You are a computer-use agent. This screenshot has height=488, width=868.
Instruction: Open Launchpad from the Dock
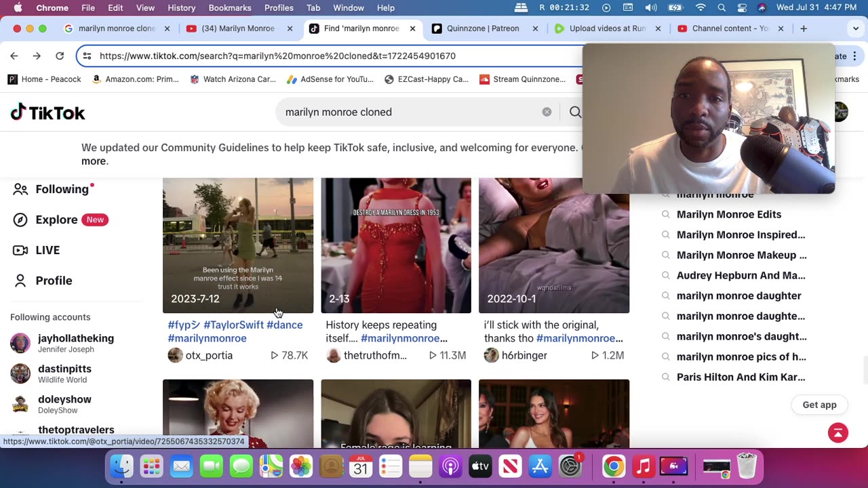coord(152,466)
